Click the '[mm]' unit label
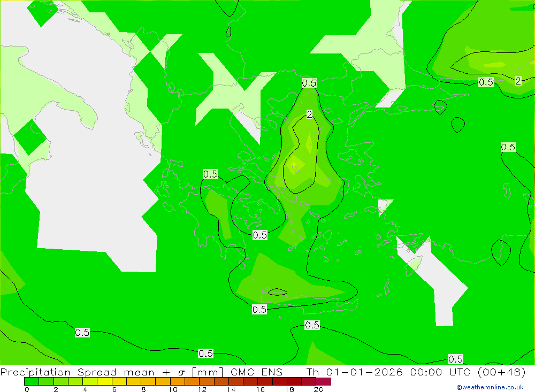 208,372
